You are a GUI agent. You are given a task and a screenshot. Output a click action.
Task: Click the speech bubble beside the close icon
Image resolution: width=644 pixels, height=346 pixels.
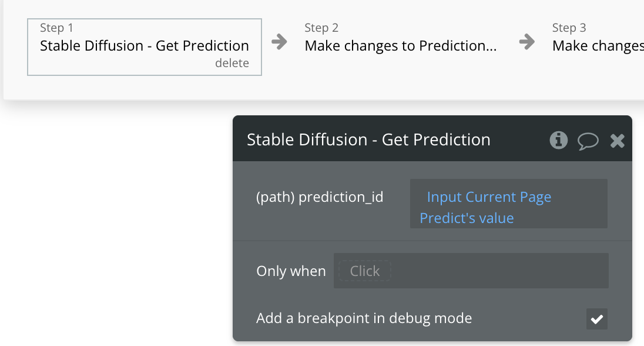[x=588, y=140]
